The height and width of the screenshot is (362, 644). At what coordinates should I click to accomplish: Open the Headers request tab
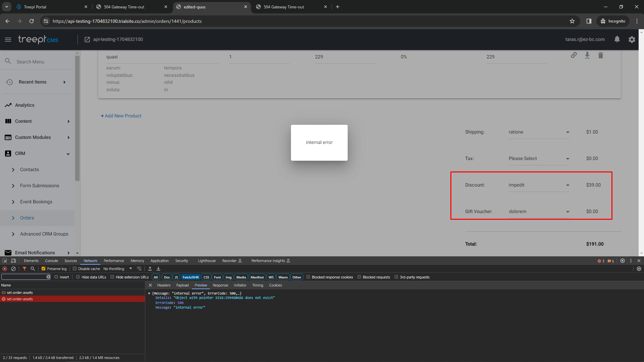pyautogui.click(x=164, y=285)
